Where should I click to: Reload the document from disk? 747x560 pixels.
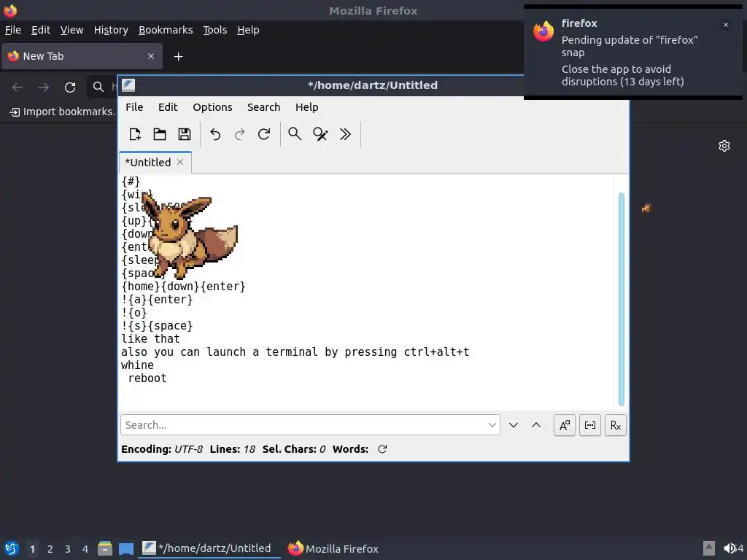264,134
